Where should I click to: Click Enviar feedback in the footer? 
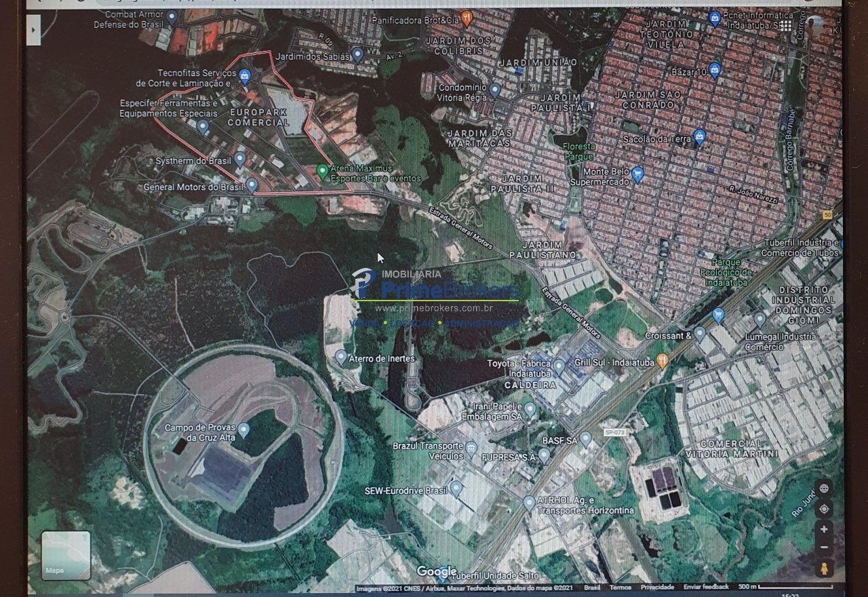pos(706,588)
